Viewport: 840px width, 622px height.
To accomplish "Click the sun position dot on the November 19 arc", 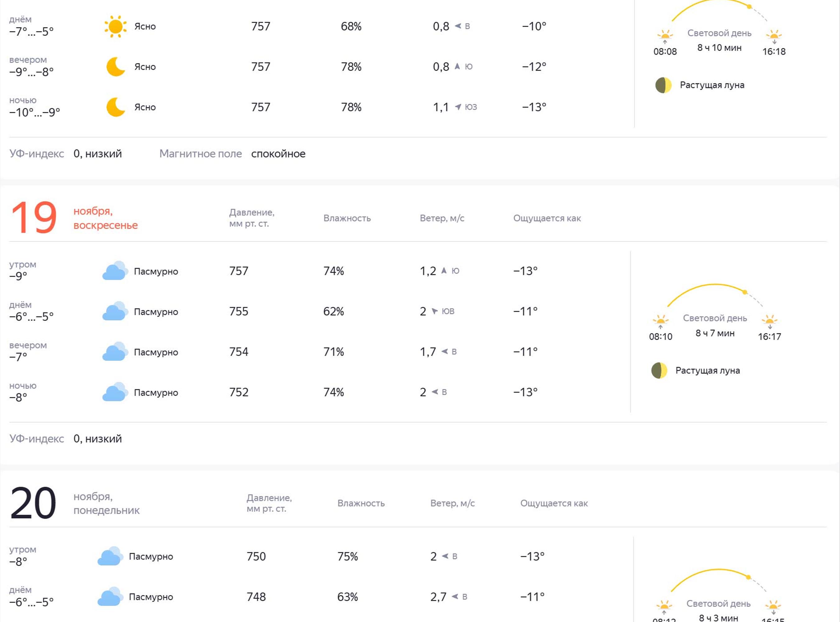I will pos(745,292).
